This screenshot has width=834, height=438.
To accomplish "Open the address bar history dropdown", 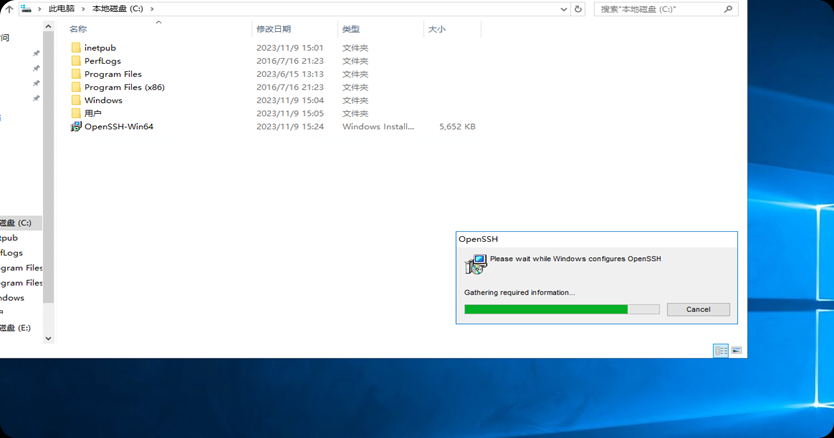I will click(x=564, y=9).
